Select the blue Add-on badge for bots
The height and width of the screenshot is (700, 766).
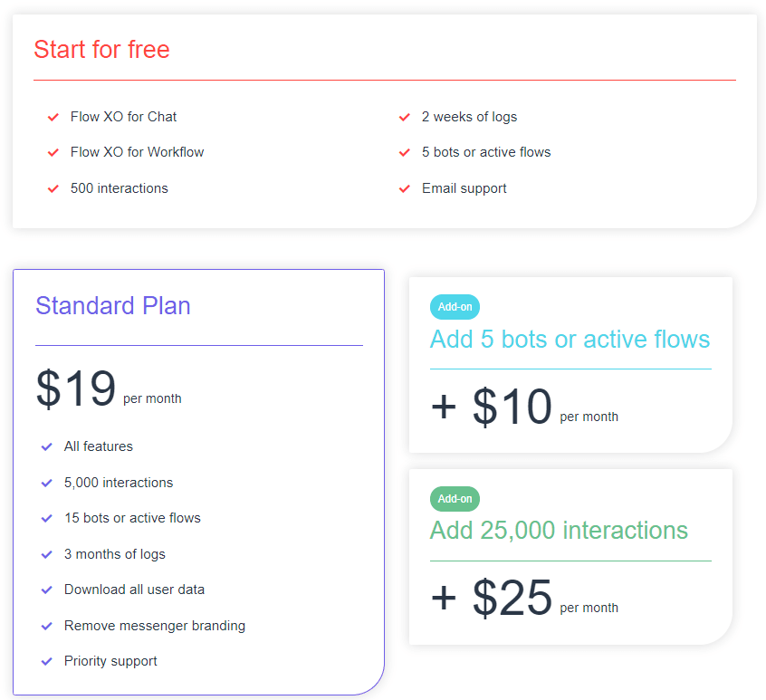[x=455, y=307]
